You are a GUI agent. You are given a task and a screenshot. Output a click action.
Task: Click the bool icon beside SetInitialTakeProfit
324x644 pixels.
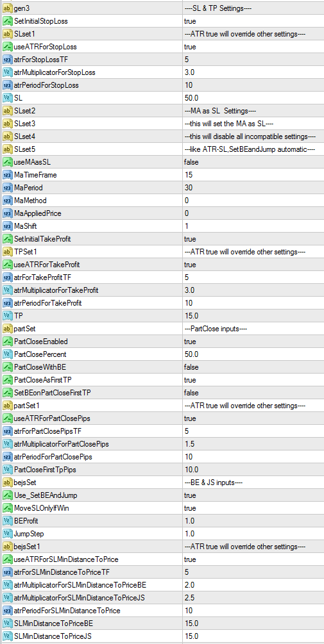pos(8,238)
